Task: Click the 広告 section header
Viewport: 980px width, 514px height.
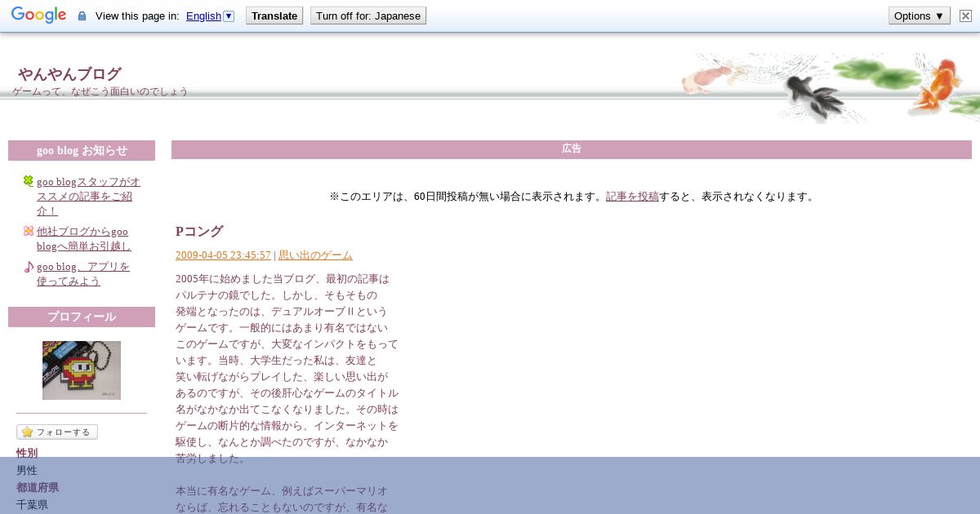Action: [572, 149]
